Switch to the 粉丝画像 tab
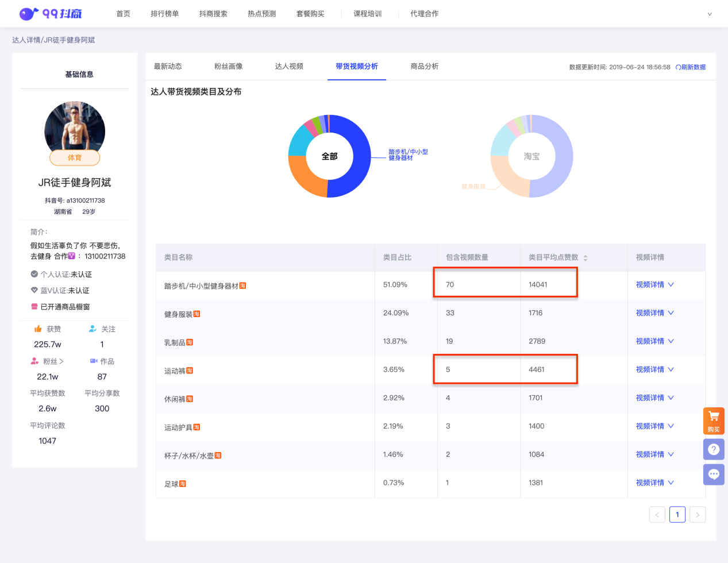Screen dimensions: 728x563 click(x=228, y=67)
